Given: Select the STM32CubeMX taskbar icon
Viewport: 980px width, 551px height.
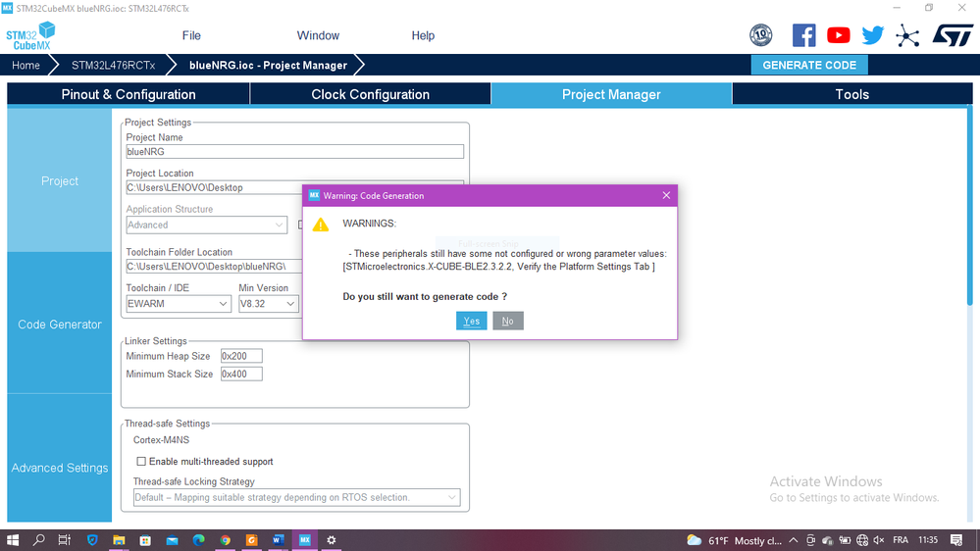Looking at the screenshot, I should click(x=305, y=540).
